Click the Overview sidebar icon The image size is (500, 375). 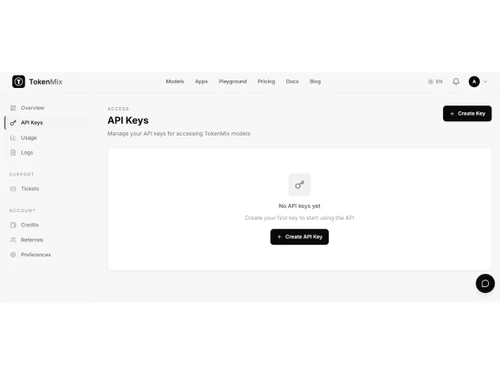13,108
